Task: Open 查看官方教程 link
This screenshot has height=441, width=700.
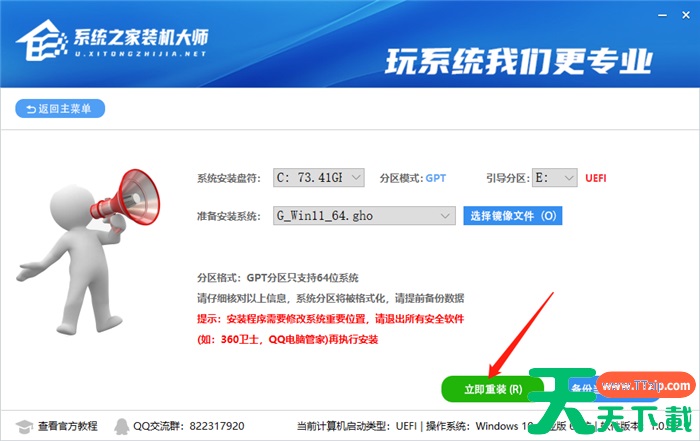Action: pos(67,426)
